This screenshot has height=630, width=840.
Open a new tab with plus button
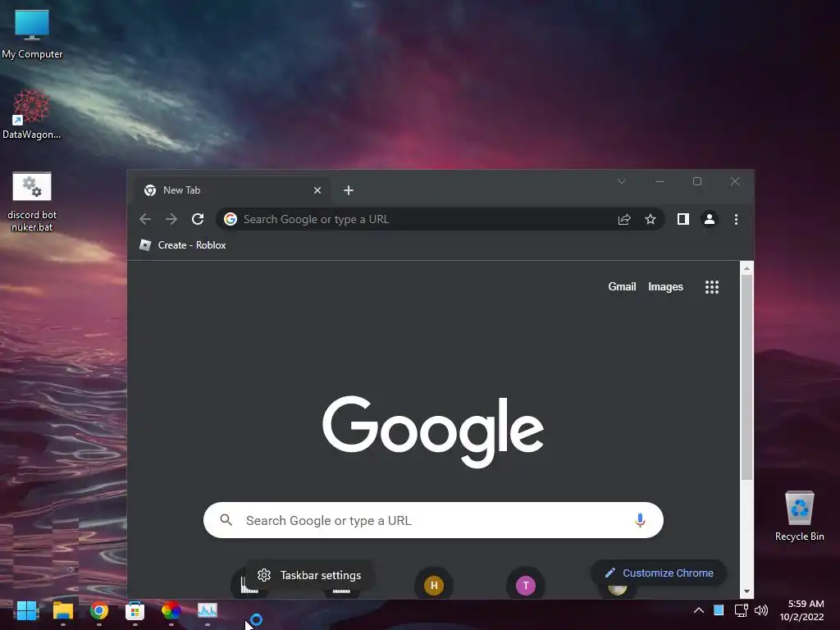[348, 190]
